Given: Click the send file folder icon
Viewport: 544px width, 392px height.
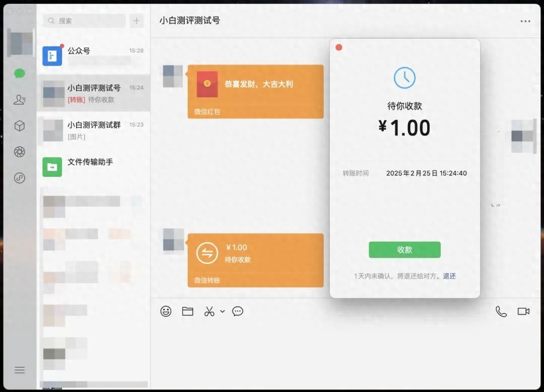Looking at the screenshot, I should tap(188, 311).
